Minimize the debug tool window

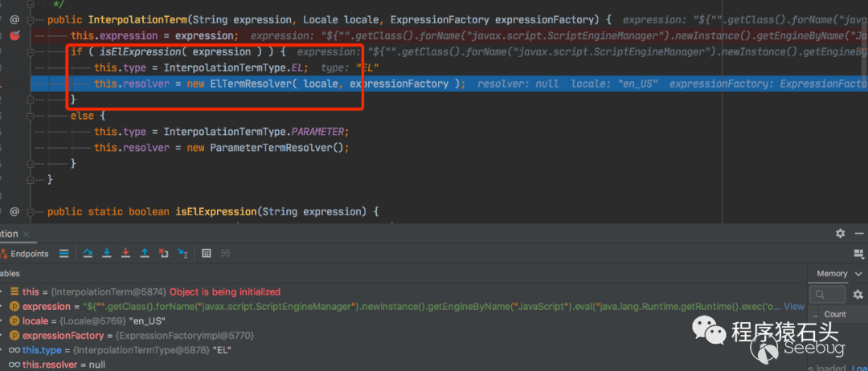pyautogui.click(x=860, y=234)
